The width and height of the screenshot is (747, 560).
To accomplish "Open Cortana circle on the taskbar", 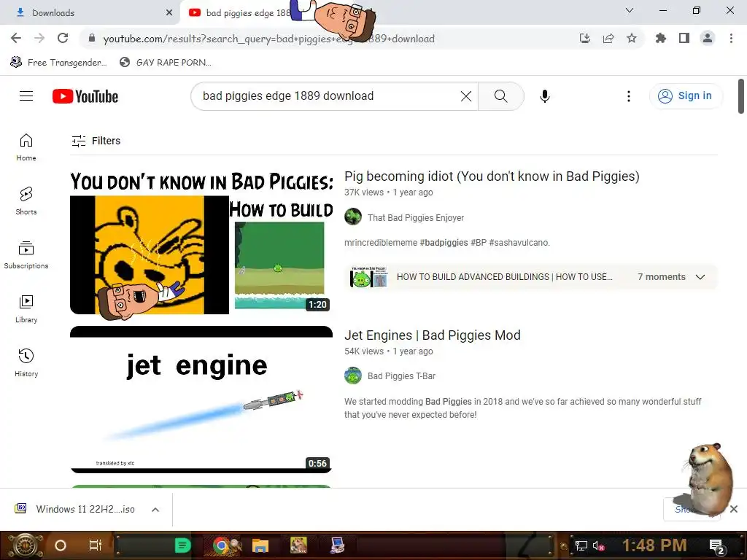I will pyautogui.click(x=61, y=545).
